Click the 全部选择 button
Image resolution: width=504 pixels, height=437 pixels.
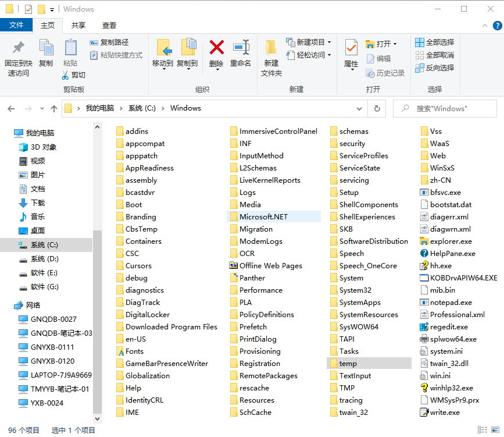(435, 42)
